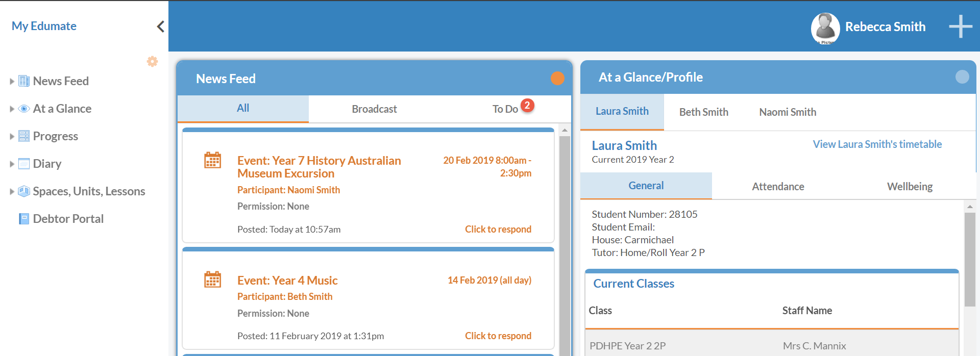Click the orange settings gear icon
Screen dimensions: 980x356
pyautogui.click(x=152, y=62)
